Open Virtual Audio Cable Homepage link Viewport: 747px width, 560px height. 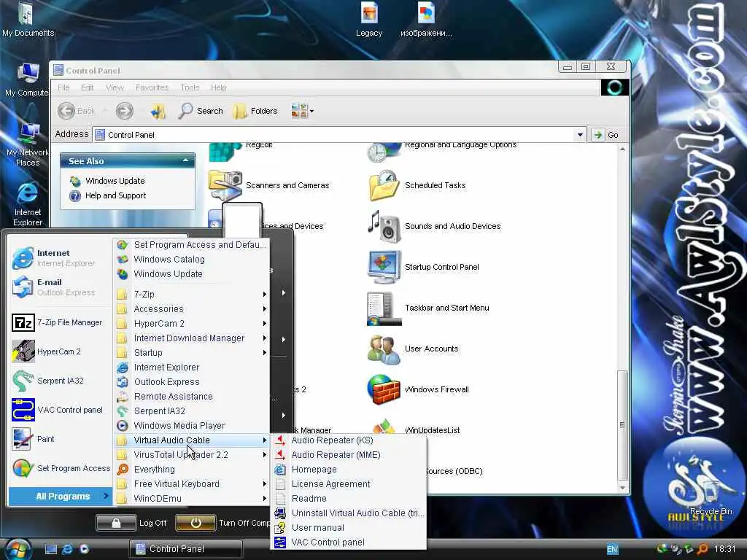coord(349,470)
